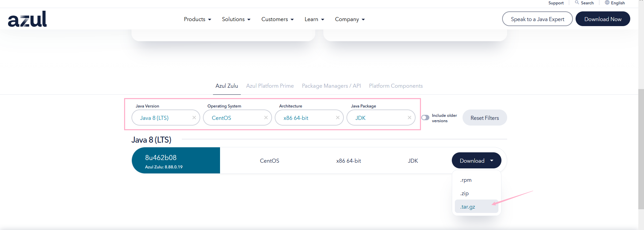The image size is (644, 230).
Task: Click the CentOS cell in the result row
Action: [269, 161]
